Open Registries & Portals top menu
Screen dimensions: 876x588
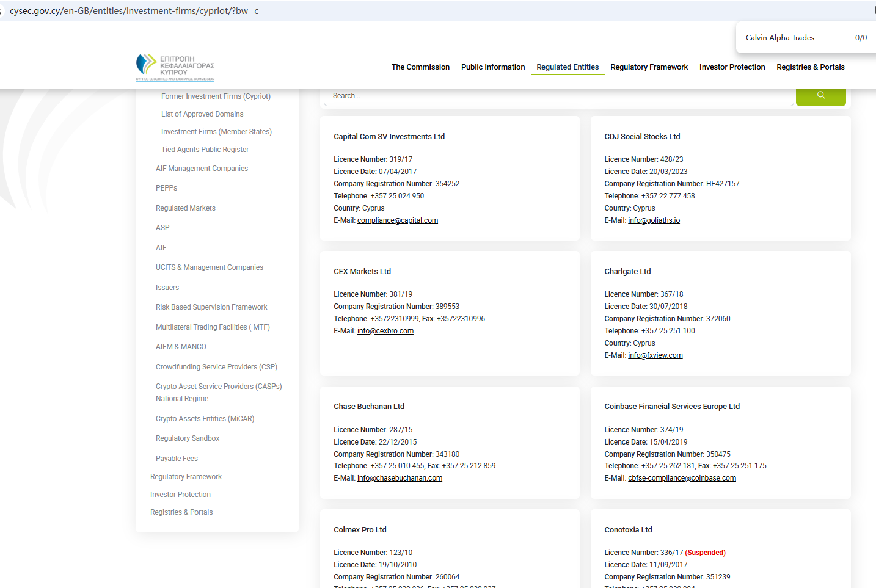[x=810, y=67]
